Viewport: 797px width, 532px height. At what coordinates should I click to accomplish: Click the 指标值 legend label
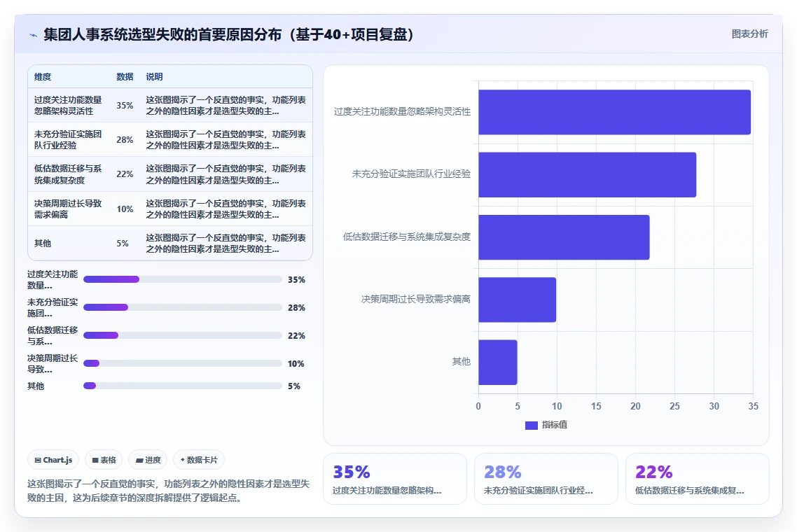[555, 425]
